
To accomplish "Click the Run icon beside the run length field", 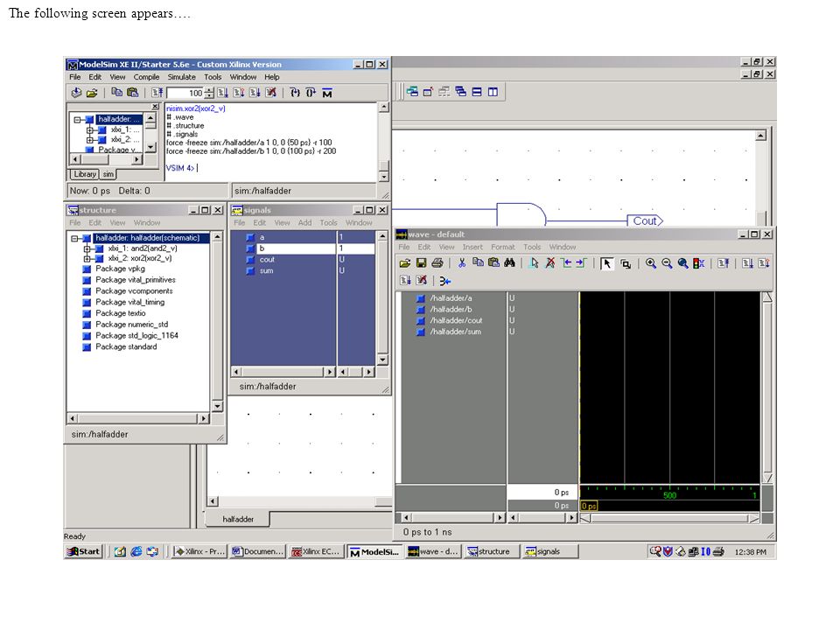I will tap(223, 93).
